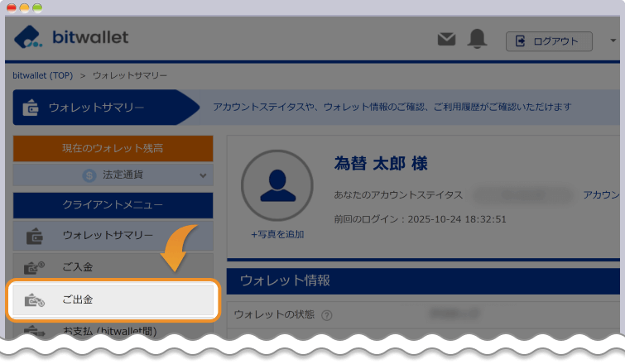Expand the 法定通貨 dropdown

[x=113, y=175]
